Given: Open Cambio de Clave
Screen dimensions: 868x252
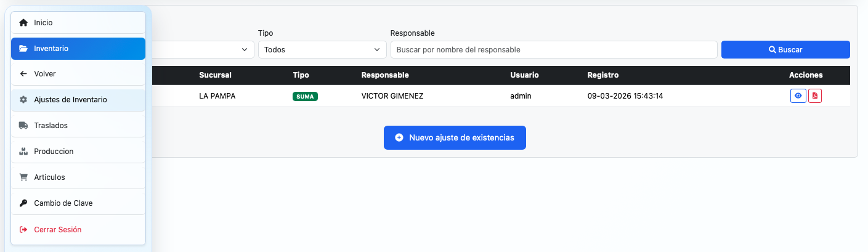Looking at the screenshot, I should click(78, 203).
